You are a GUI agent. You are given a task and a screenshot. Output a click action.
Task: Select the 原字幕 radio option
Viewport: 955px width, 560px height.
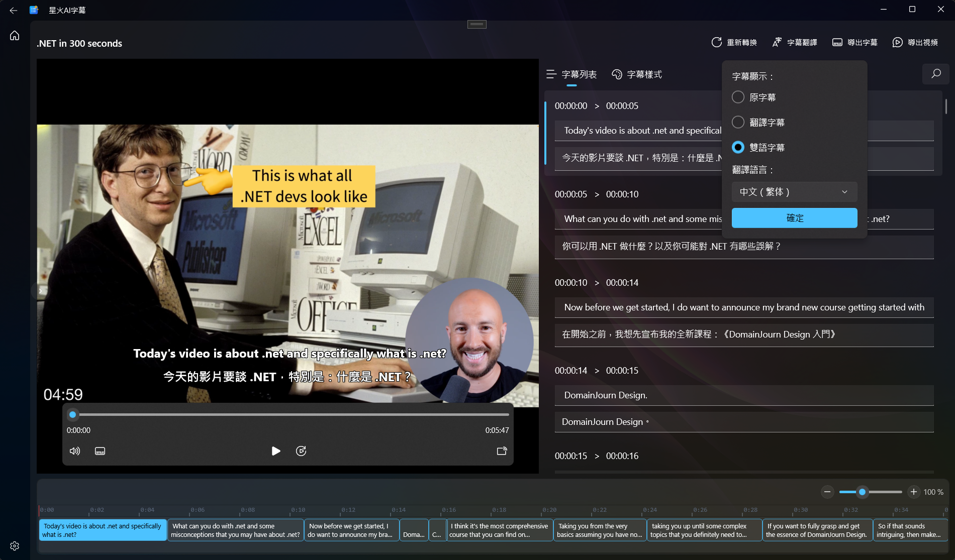coord(738,97)
